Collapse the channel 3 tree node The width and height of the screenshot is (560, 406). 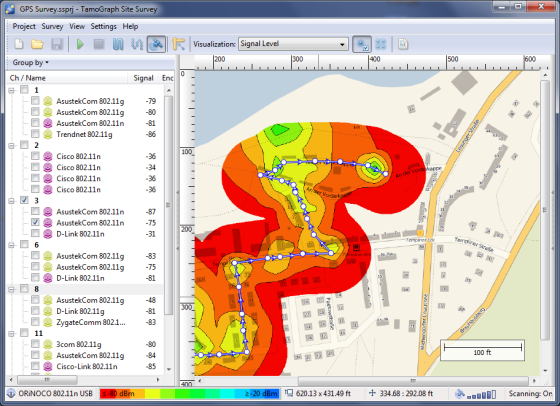click(11, 201)
